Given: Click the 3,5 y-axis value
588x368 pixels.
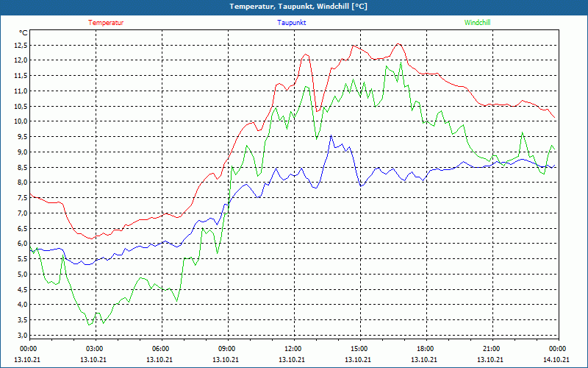Looking at the screenshot, I should (x=23, y=320).
